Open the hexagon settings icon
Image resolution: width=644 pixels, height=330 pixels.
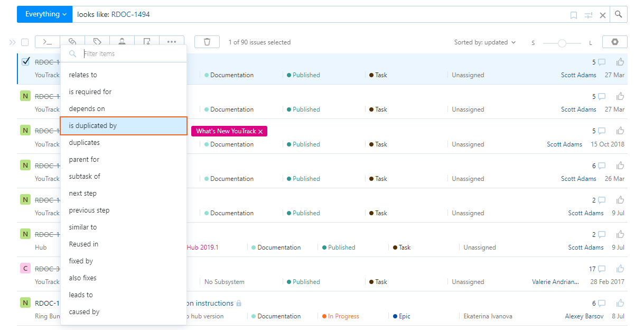(614, 42)
